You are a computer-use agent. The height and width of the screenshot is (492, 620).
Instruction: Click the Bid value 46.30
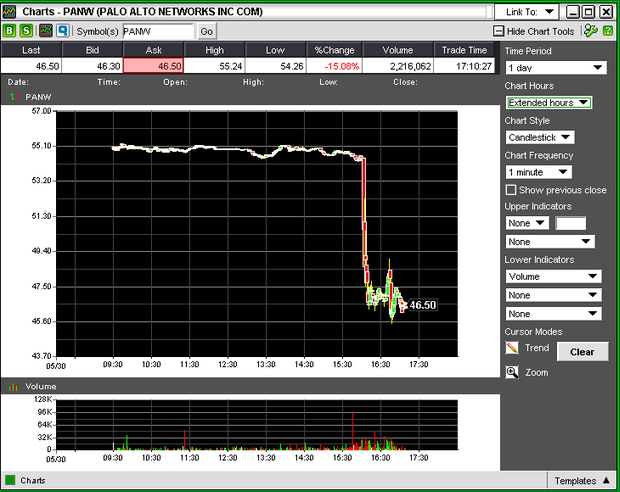coord(92,66)
